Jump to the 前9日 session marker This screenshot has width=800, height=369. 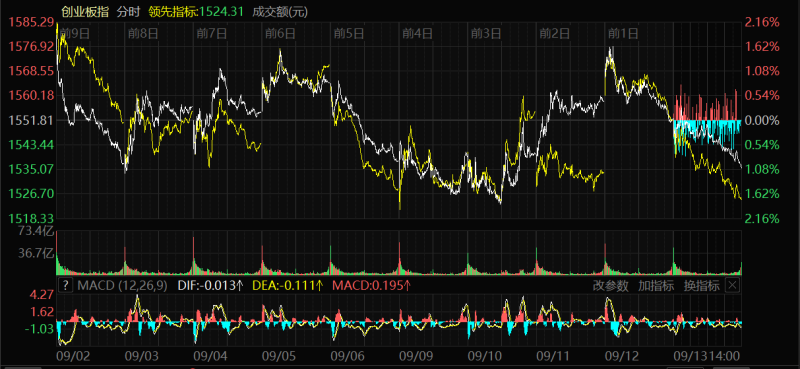(74, 34)
